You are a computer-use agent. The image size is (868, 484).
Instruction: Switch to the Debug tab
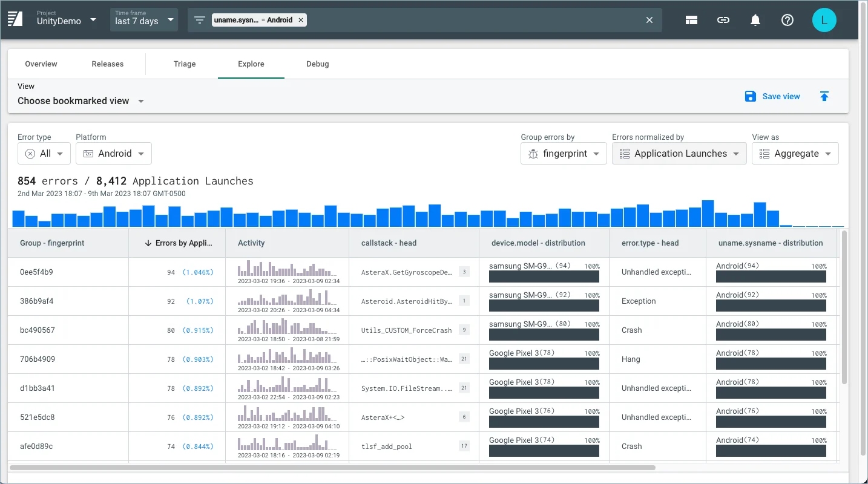[x=317, y=64]
